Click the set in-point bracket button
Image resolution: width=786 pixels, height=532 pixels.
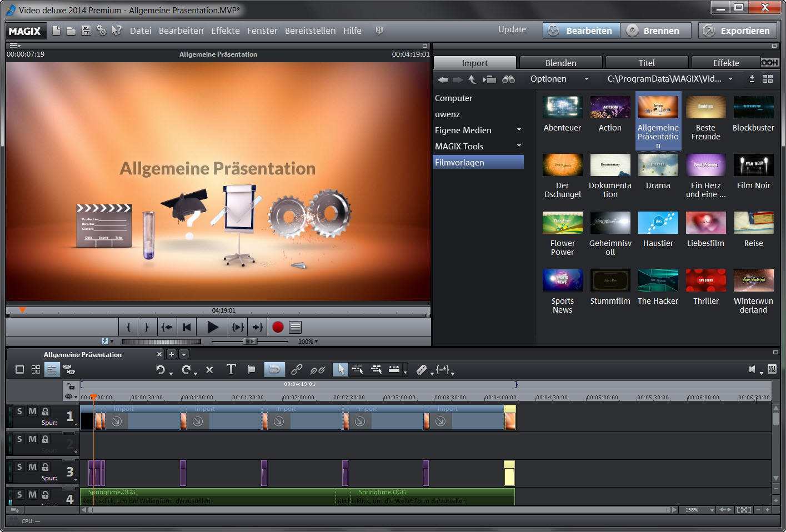click(x=128, y=327)
